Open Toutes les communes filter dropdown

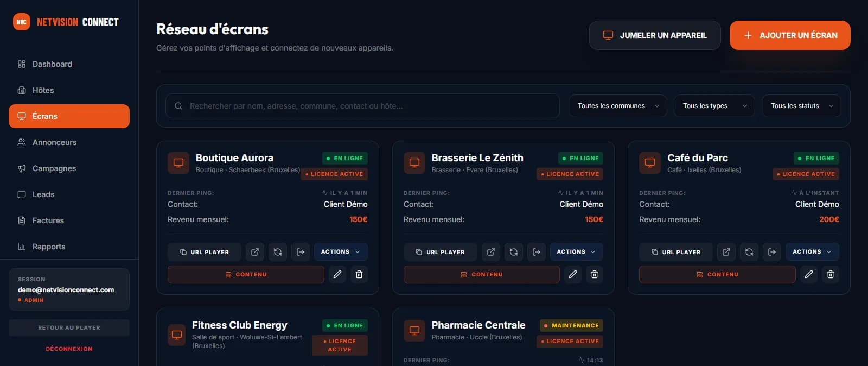click(618, 106)
